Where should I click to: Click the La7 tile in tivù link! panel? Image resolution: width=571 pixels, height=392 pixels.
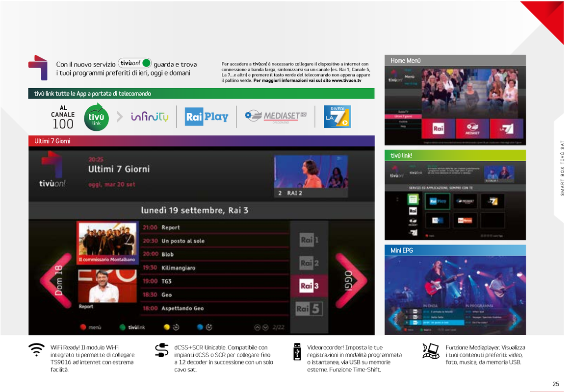(493, 201)
